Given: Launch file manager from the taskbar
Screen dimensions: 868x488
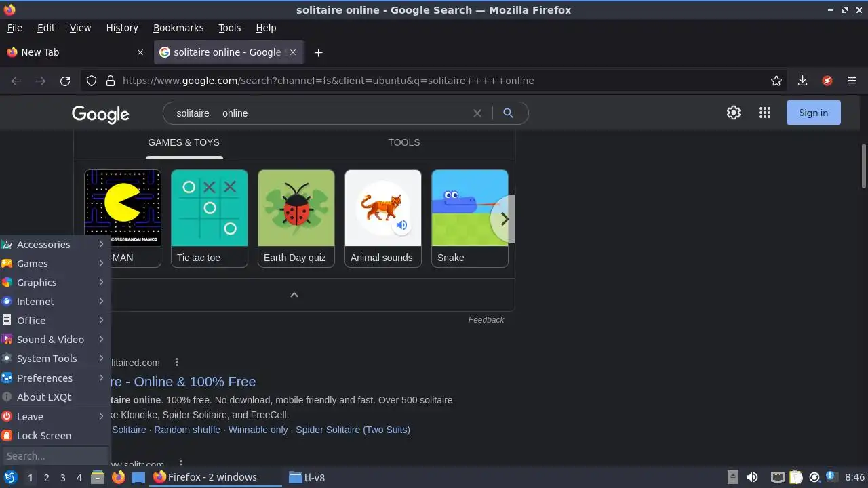Looking at the screenshot, I should [x=98, y=478].
